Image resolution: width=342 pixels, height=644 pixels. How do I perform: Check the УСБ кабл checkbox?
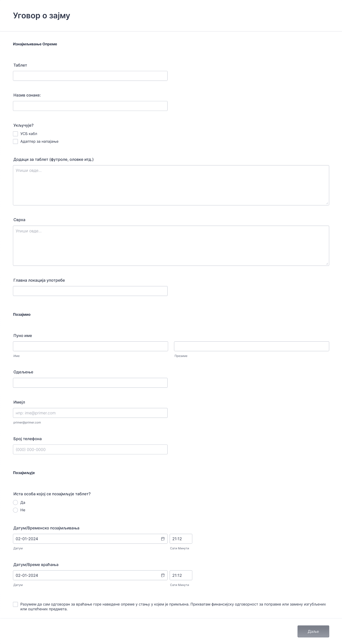click(16, 134)
